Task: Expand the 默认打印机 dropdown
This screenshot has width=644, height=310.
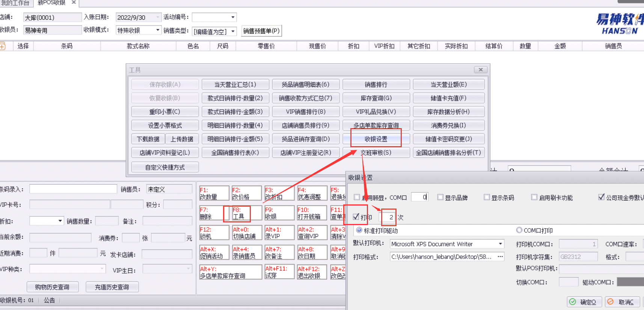Action: (500, 244)
